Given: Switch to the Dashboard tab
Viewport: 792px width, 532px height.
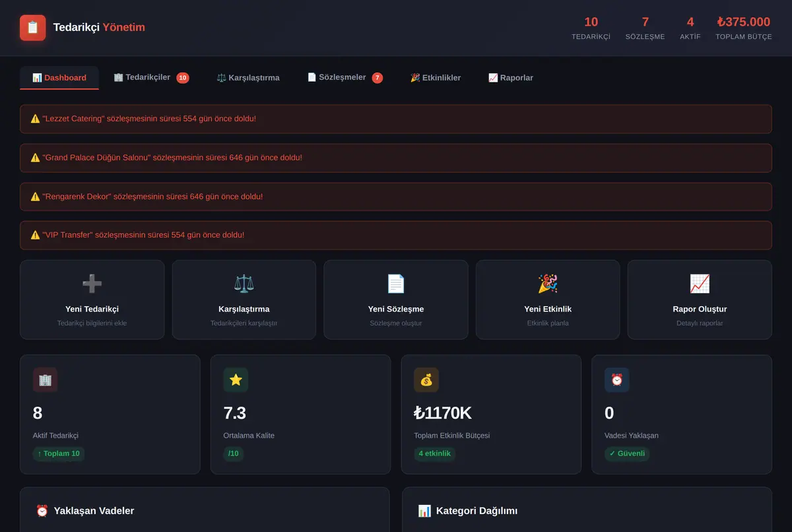Looking at the screenshot, I should (x=59, y=78).
